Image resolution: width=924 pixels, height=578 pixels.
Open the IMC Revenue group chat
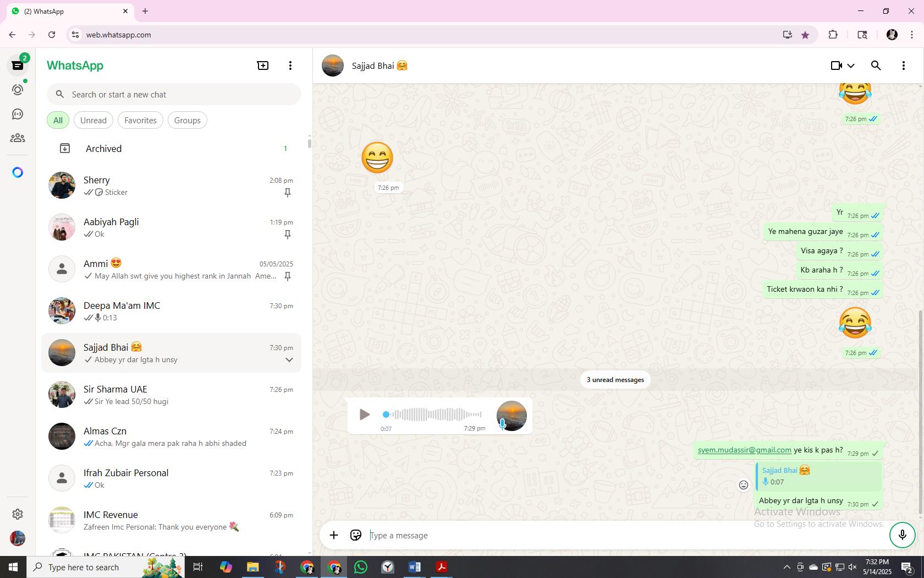coord(172,520)
